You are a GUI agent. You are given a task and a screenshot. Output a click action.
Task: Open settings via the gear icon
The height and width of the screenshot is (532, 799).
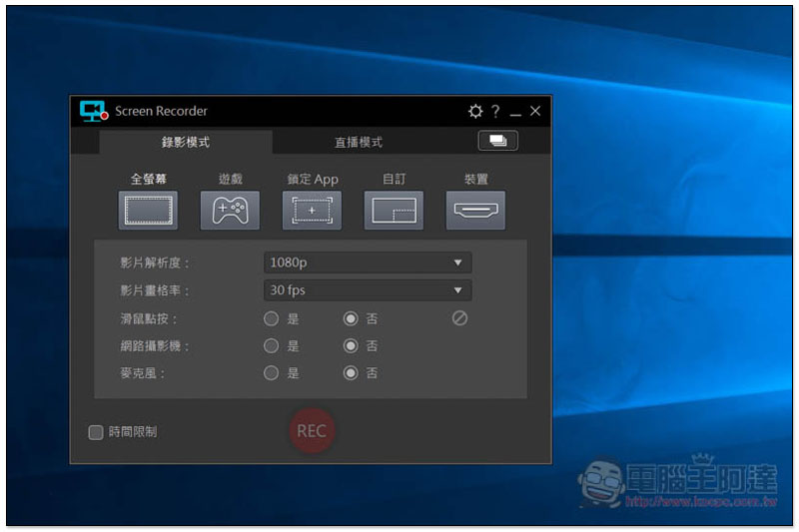pyautogui.click(x=474, y=112)
